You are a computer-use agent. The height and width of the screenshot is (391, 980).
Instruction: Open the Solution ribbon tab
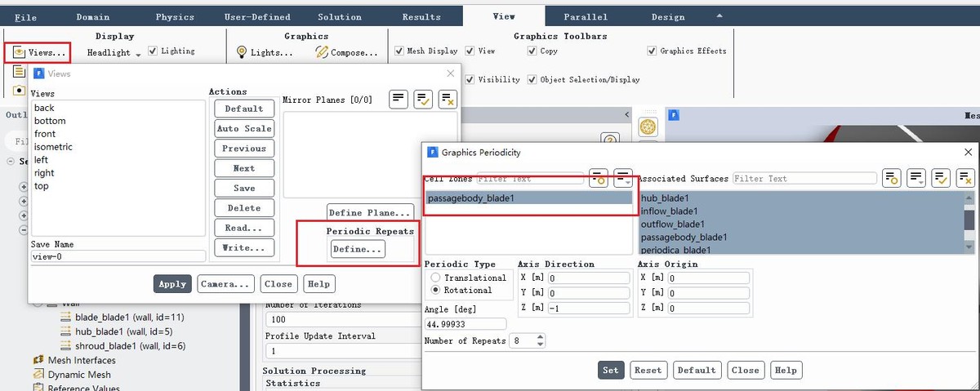[340, 17]
